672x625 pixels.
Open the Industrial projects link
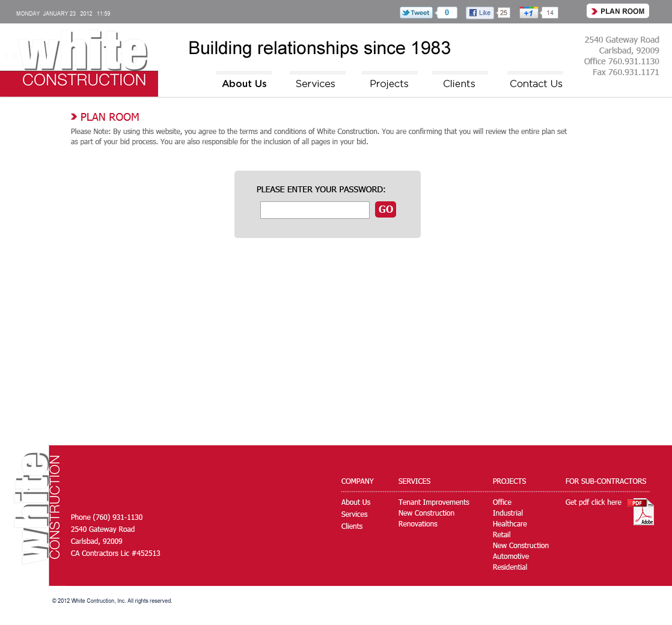[x=507, y=513]
